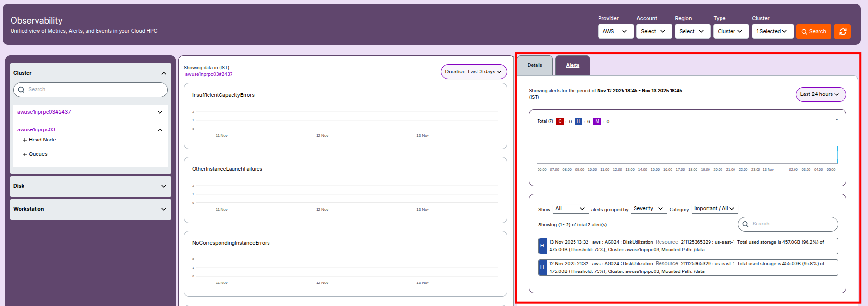Open the Provider AWS dropdown
The height and width of the screenshot is (306, 868).
616,32
